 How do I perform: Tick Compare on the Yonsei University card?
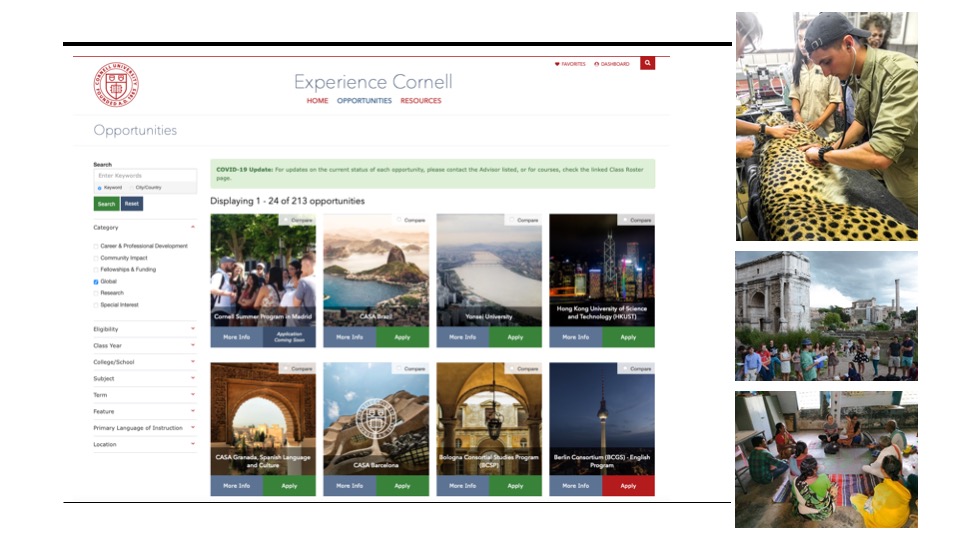pyautogui.click(x=511, y=220)
